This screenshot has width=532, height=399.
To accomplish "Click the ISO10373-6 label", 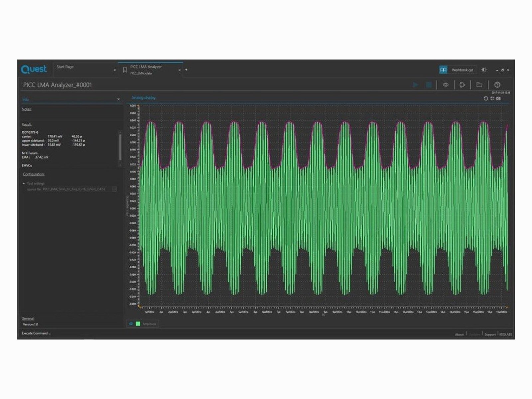I will (x=30, y=132).
